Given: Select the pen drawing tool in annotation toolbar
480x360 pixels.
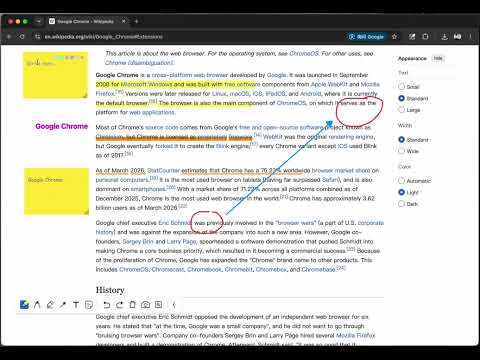Looking at the screenshot, I should pyautogui.click(x=37, y=305).
